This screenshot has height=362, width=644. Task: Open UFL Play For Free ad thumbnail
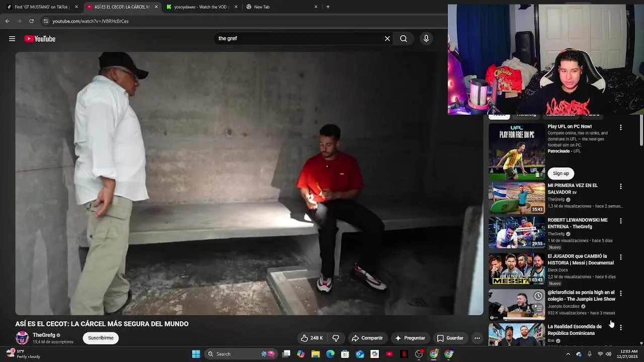coord(517,152)
